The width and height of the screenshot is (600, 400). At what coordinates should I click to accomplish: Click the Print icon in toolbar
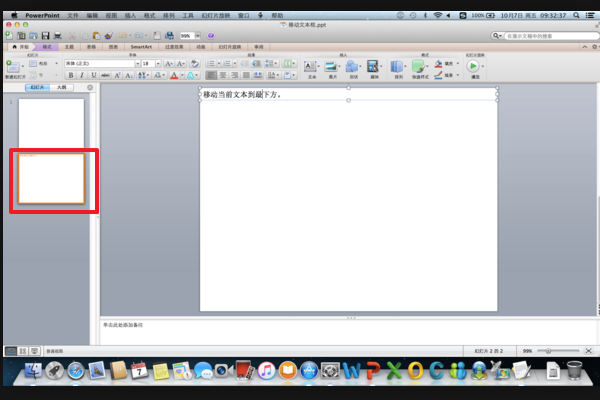(58, 36)
